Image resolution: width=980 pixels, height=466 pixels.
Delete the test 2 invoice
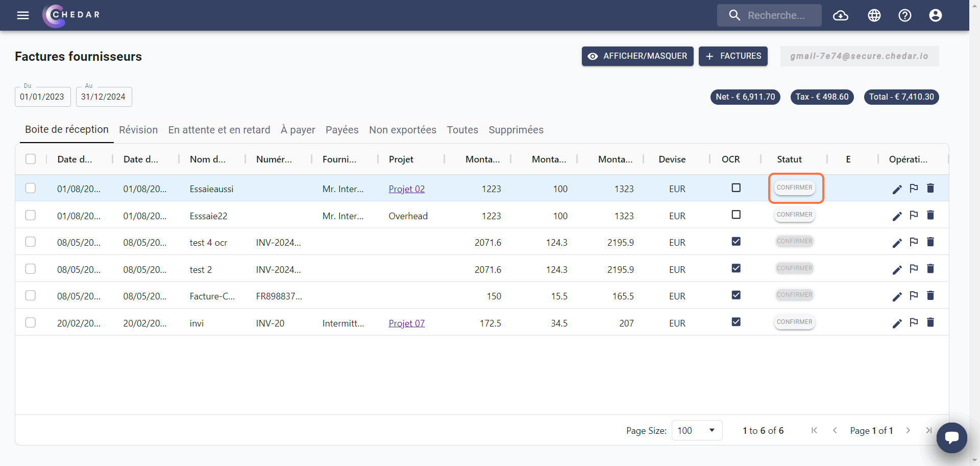[x=930, y=269]
